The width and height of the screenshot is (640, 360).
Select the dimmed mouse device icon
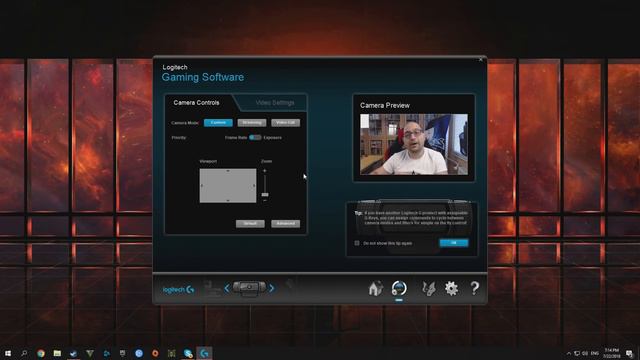[x=290, y=284]
